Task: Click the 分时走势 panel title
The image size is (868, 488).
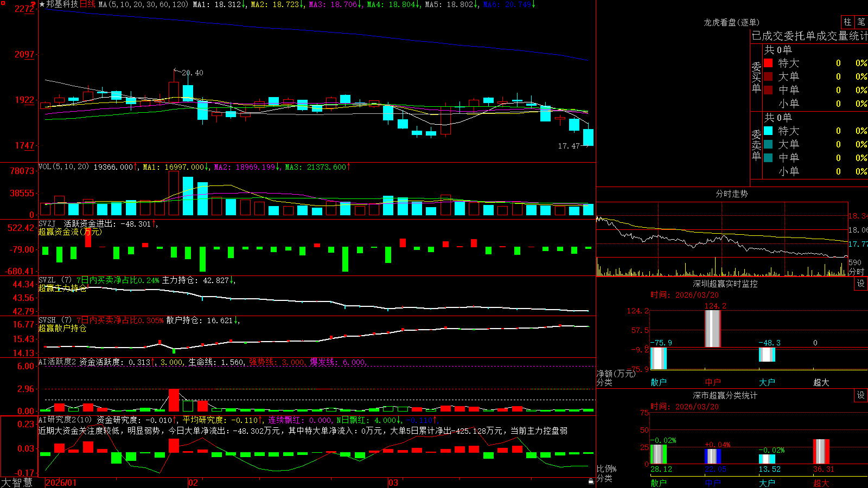Action: click(731, 194)
